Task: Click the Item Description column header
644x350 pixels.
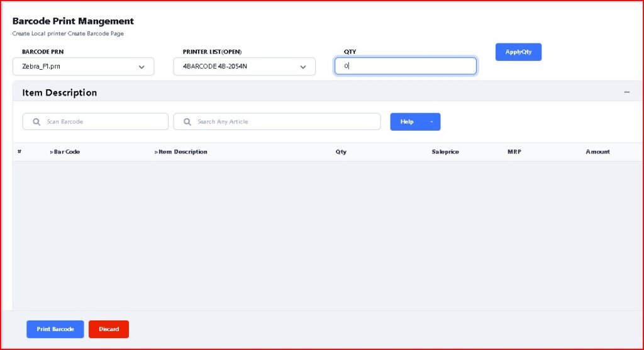Action: [x=182, y=152]
